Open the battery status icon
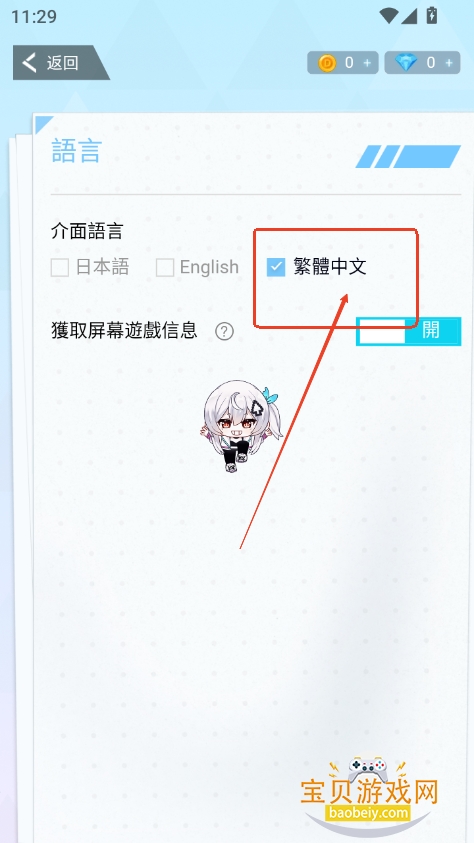 432,15
